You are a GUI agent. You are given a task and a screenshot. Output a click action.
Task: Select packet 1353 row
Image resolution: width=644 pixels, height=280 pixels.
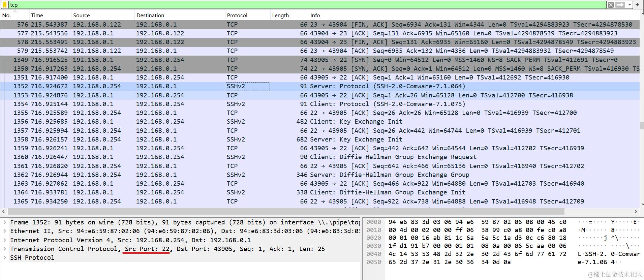[x=320, y=95]
